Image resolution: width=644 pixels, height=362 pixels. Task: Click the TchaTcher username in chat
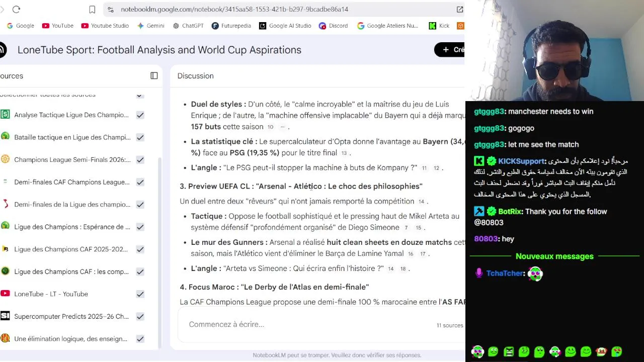[x=505, y=273]
